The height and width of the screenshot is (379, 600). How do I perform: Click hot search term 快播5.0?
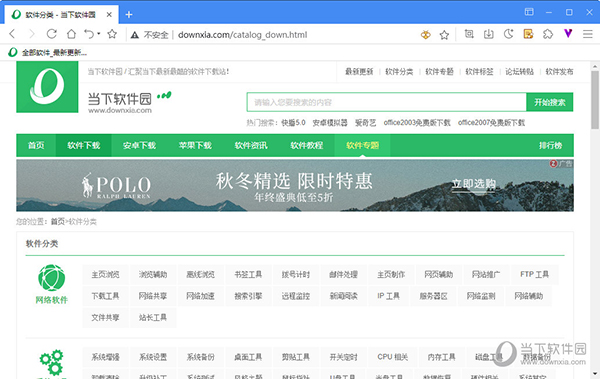point(293,123)
